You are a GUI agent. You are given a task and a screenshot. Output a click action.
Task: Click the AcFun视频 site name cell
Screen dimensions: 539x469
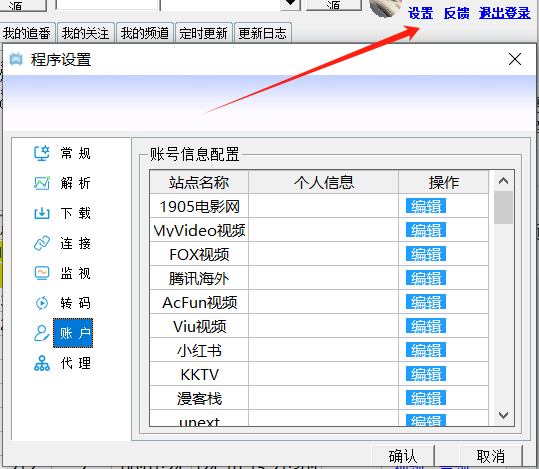point(199,302)
